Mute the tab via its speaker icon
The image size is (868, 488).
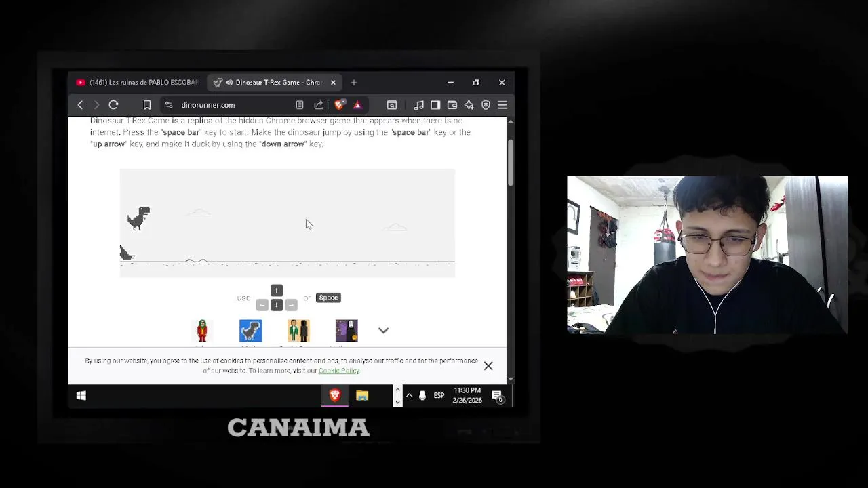[x=229, y=83]
